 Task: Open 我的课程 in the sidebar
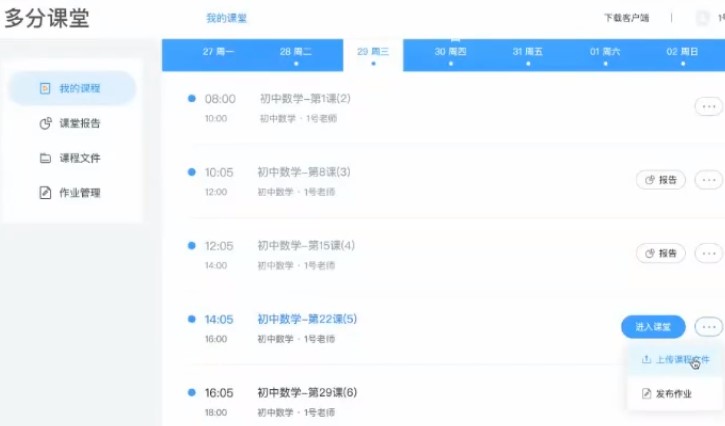(72, 89)
